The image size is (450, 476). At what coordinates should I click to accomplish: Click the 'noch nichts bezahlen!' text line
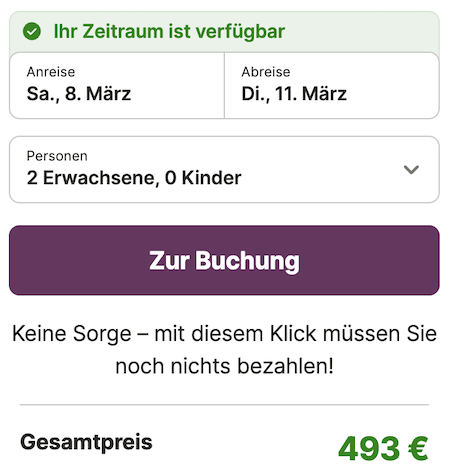(224, 366)
